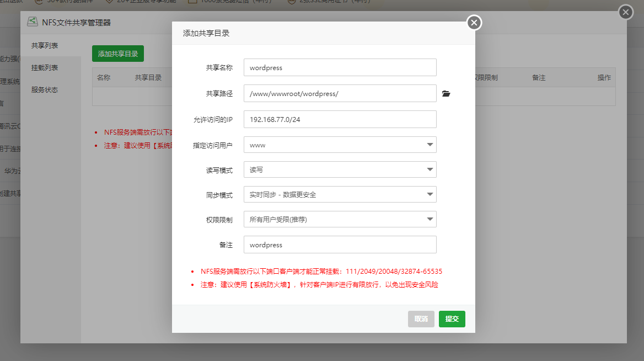The height and width of the screenshot is (361, 644).
Task: Click the 备注 input field
Action: [340, 245]
